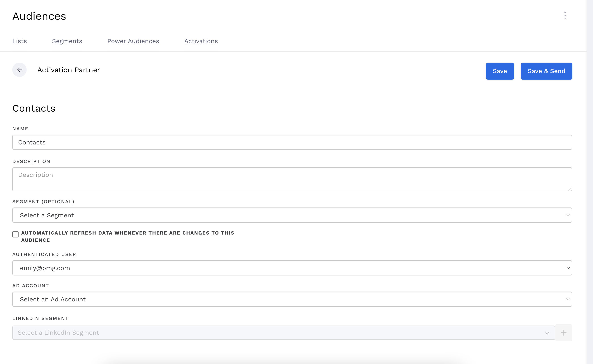Expand the Select an Ad Account dropdown

(289, 299)
